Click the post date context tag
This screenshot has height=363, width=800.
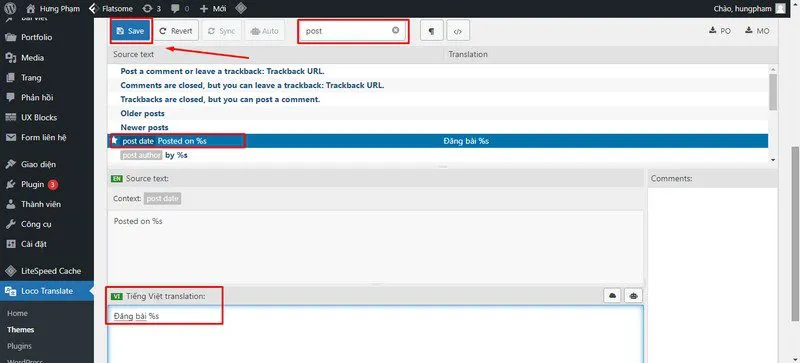162,199
